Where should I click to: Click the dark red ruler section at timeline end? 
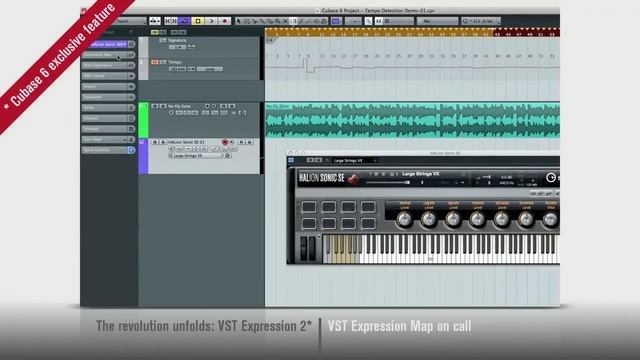pos(527,32)
